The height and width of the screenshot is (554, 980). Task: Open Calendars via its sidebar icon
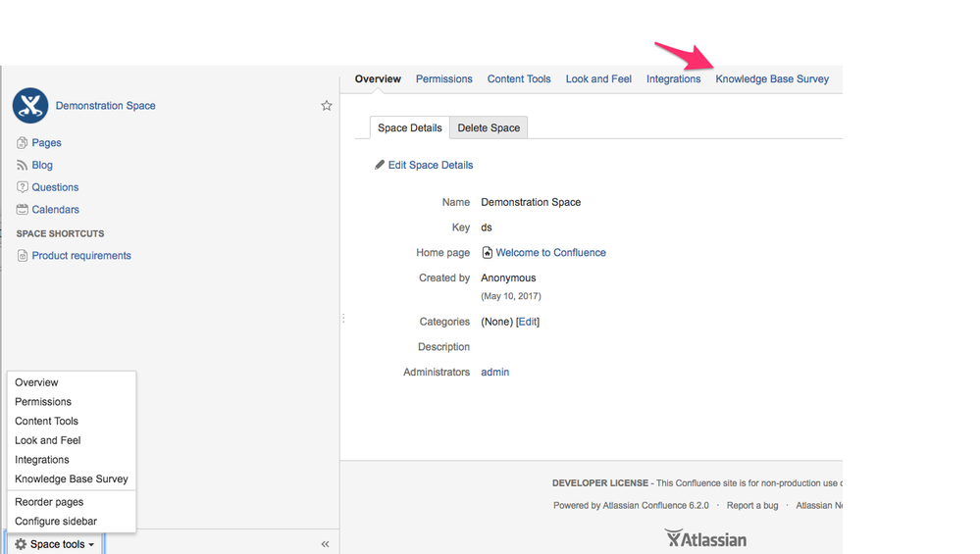[x=22, y=209]
